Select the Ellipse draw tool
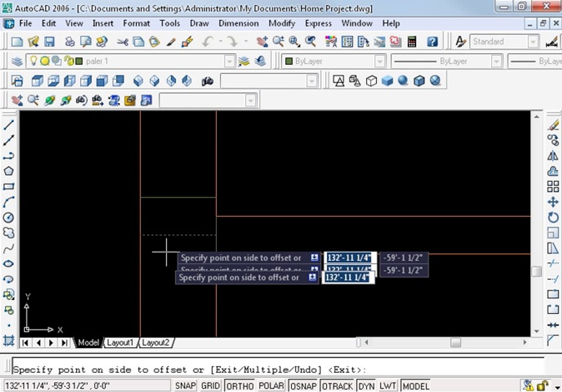 tap(9, 264)
